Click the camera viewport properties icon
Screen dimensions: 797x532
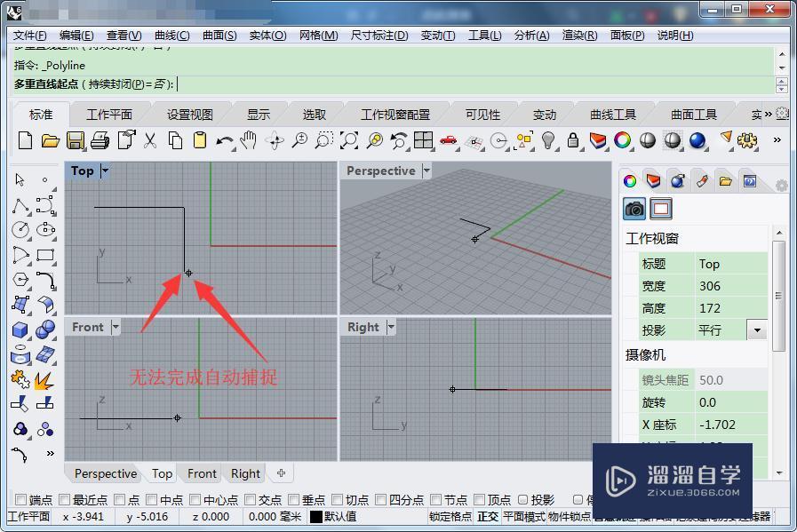(x=634, y=209)
